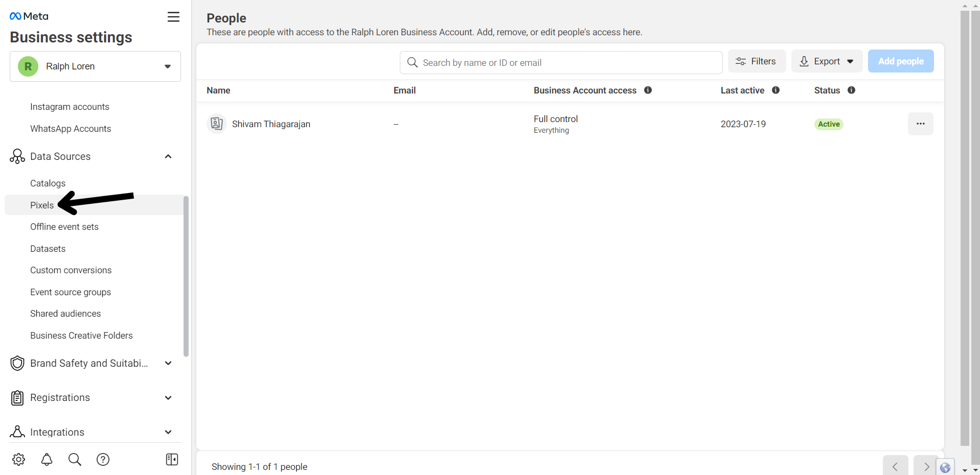Screen dimensions: 980x475
Task: Open three-dot options for Shivam Thiagarajan
Action: point(920,124)
